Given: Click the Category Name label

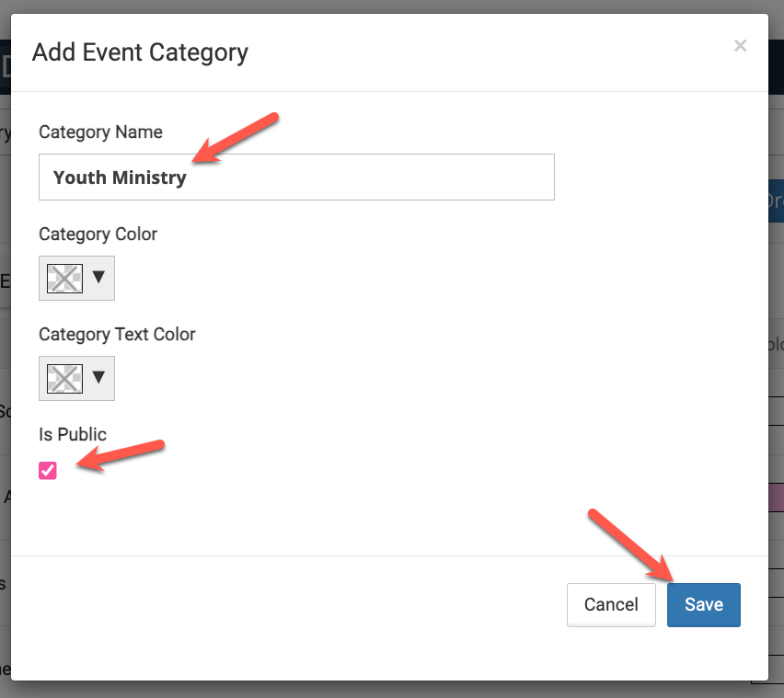Looking at the screenshot, I should pos(100,132).
